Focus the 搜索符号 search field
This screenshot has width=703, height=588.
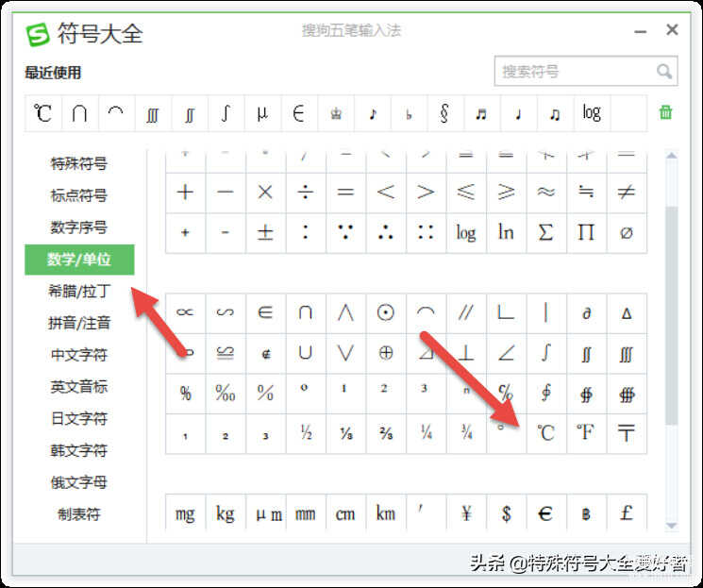586,72
